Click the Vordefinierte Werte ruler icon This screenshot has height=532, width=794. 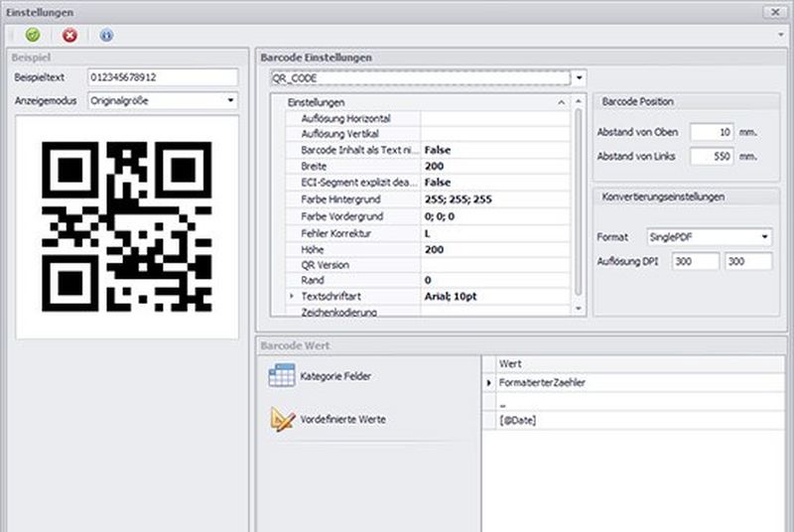coord(283,420)
